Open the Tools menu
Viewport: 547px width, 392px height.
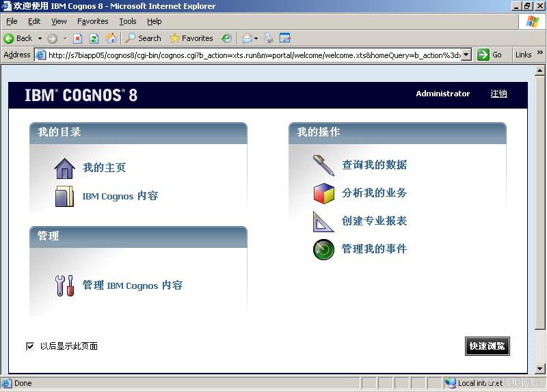point(128,22)
